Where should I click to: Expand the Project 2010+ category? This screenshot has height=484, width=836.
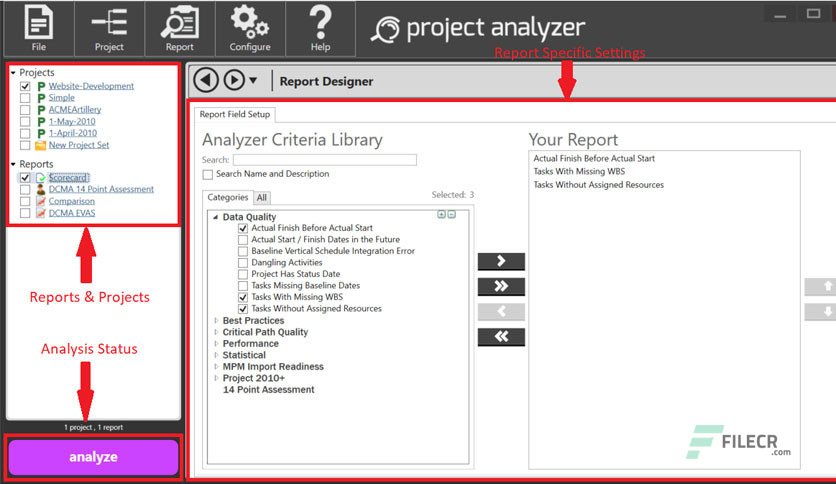pyautogui.click(x=216, y=378)
